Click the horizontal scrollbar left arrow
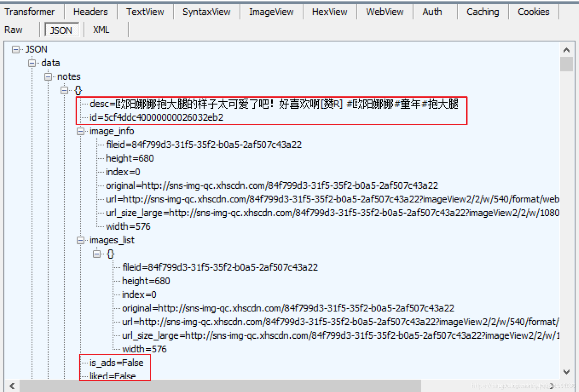 pos(12,386)
